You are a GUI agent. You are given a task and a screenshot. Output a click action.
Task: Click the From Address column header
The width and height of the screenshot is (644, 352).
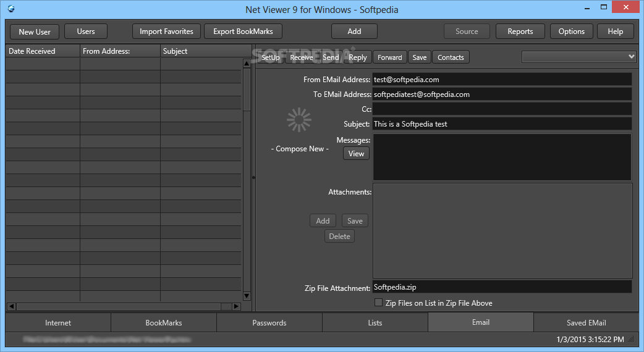[x=120, y=51]
